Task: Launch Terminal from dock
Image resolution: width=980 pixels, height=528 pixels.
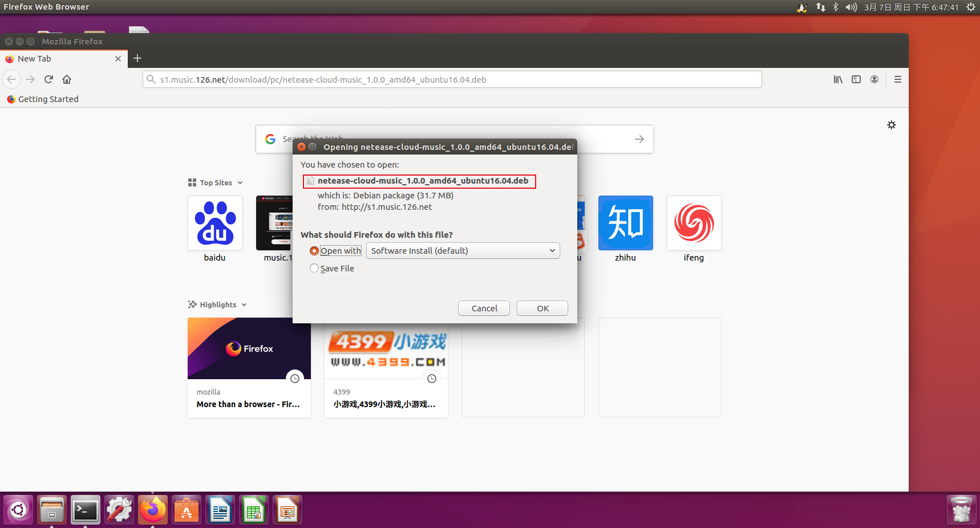Action: (86, 510)
